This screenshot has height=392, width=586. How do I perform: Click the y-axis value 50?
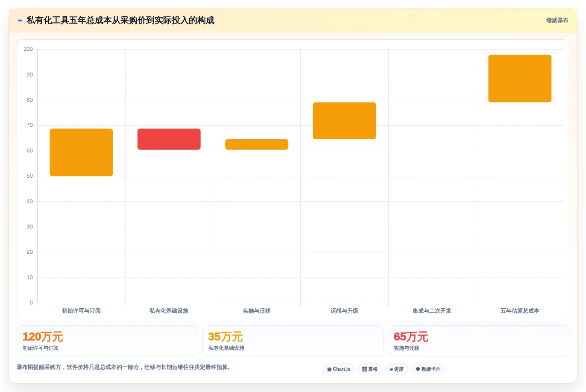point(29,176)
